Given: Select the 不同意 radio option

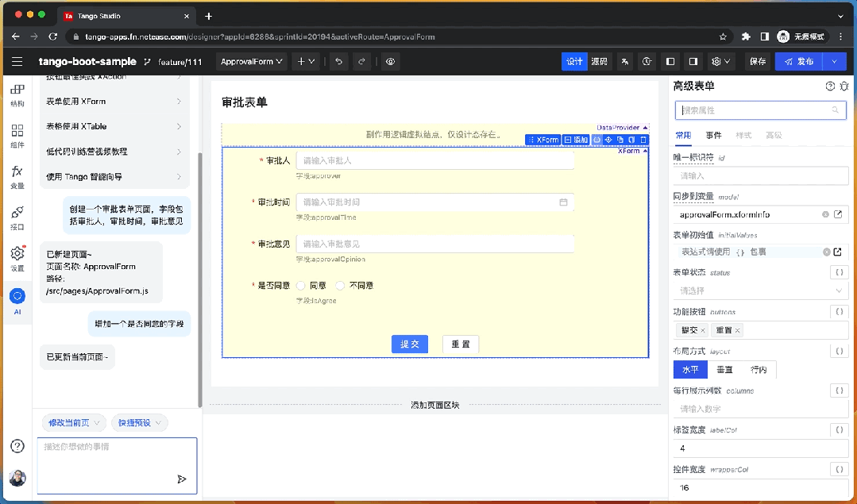Looking at the screenshot, I should pyautogui.click(x=340, y=286).
